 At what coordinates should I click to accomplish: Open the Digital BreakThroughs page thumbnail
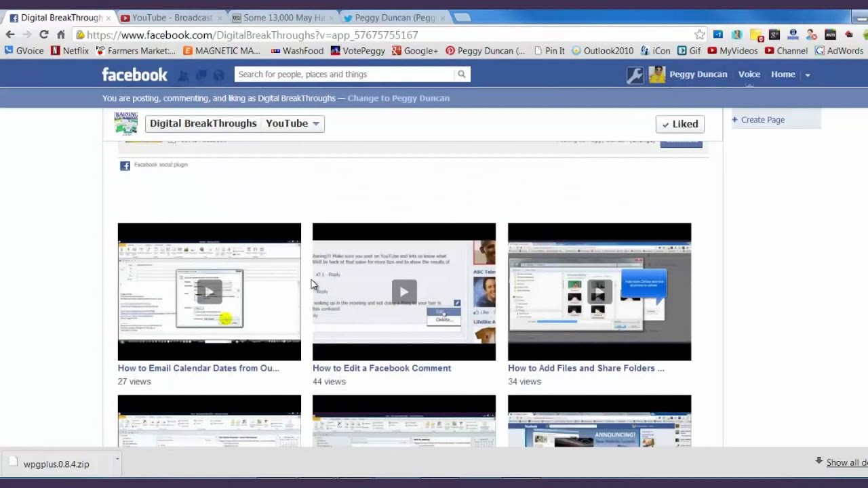pyautogui.click(x=125, y=123)
